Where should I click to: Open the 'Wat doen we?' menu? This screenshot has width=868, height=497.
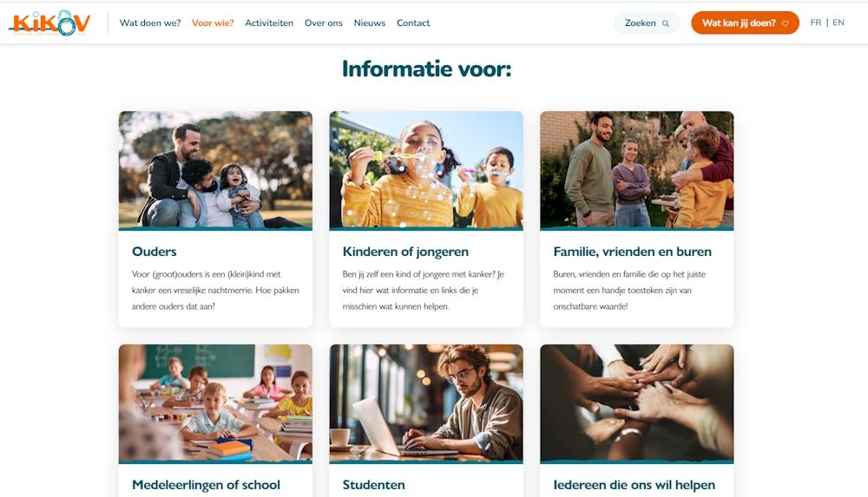click(x=150, y=23)
